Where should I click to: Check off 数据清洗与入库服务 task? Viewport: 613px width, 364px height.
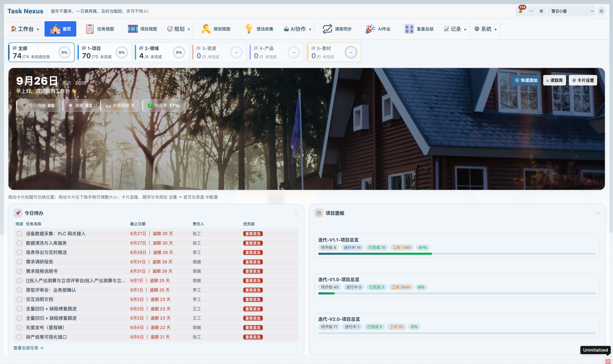click(x=19, y=243)
